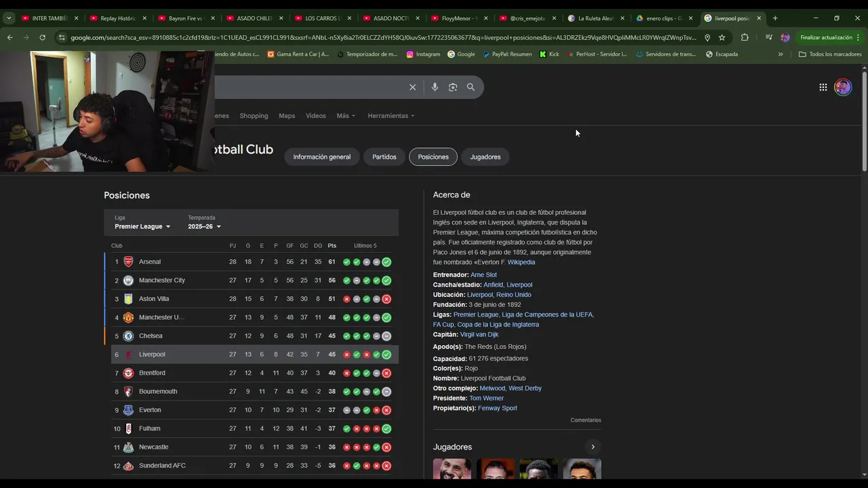
Task: Open a new Chrome tab
Action: coord(775,18)
